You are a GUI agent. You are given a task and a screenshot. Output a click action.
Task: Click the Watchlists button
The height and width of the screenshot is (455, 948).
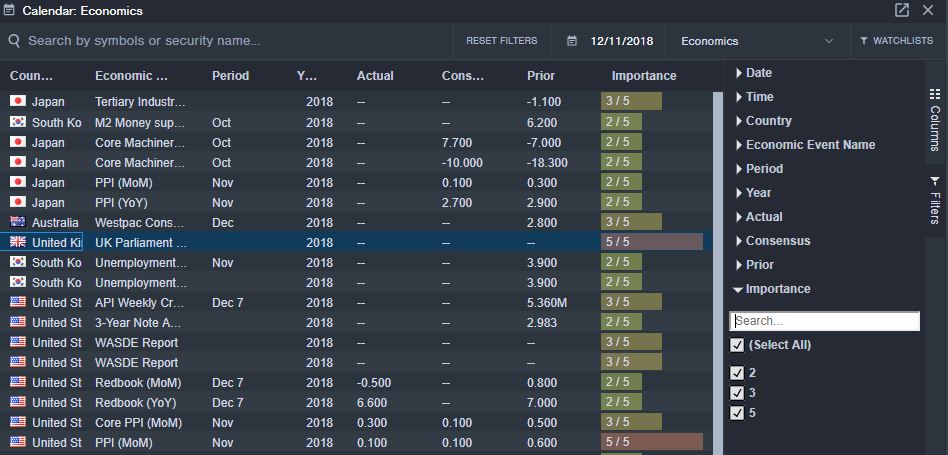pos(896,41)
